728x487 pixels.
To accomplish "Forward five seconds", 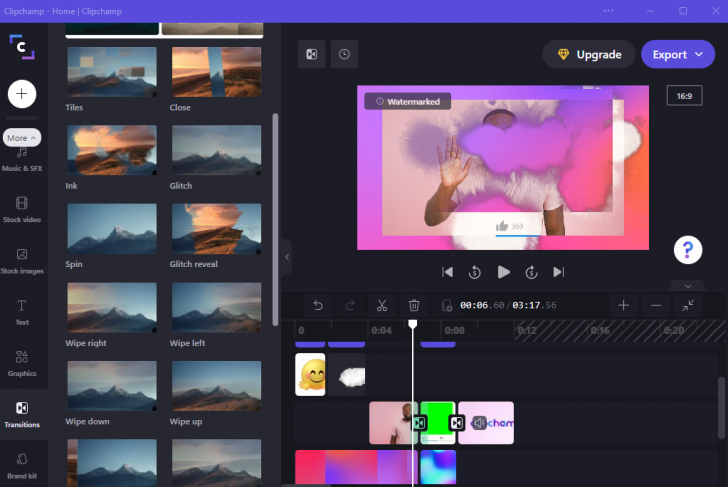I will click(x=531, y=272).
